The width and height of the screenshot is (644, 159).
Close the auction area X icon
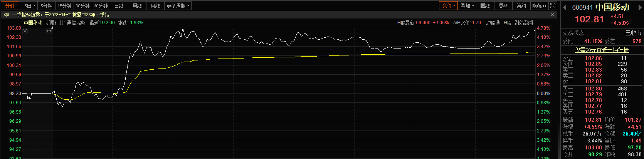[x=25, y=31]
